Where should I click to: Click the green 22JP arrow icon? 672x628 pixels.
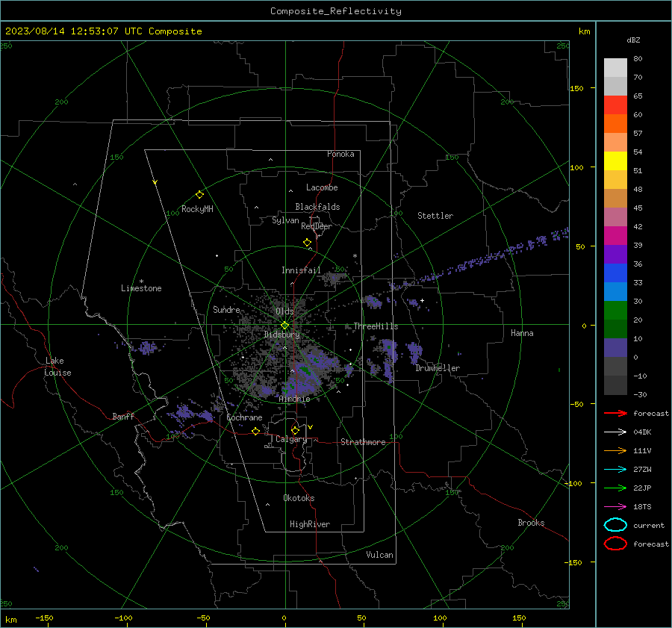[x=615, y=488]
